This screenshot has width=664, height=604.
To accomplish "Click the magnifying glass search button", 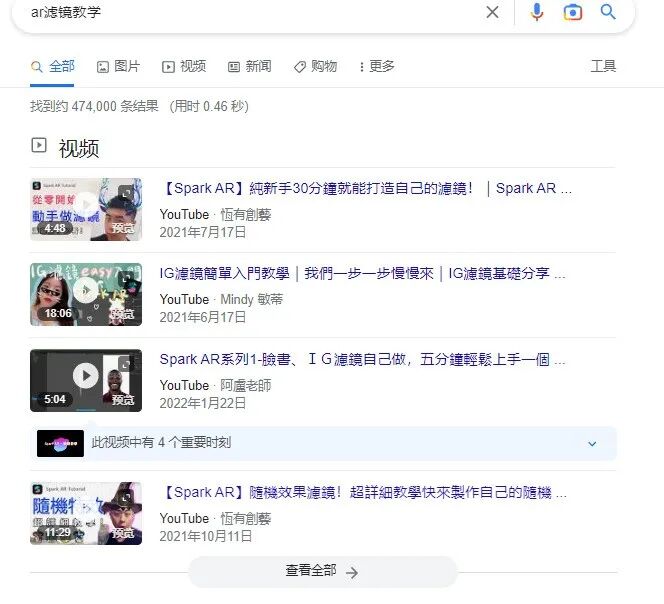I will 608,12.
